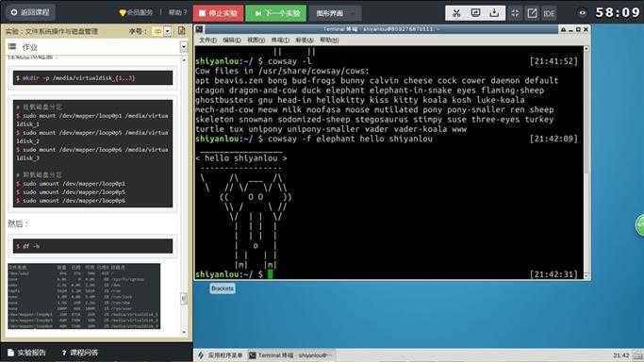Click the scissors clipboard icon
The height and width of the screenshot is (362, 644).
point(456,13)
